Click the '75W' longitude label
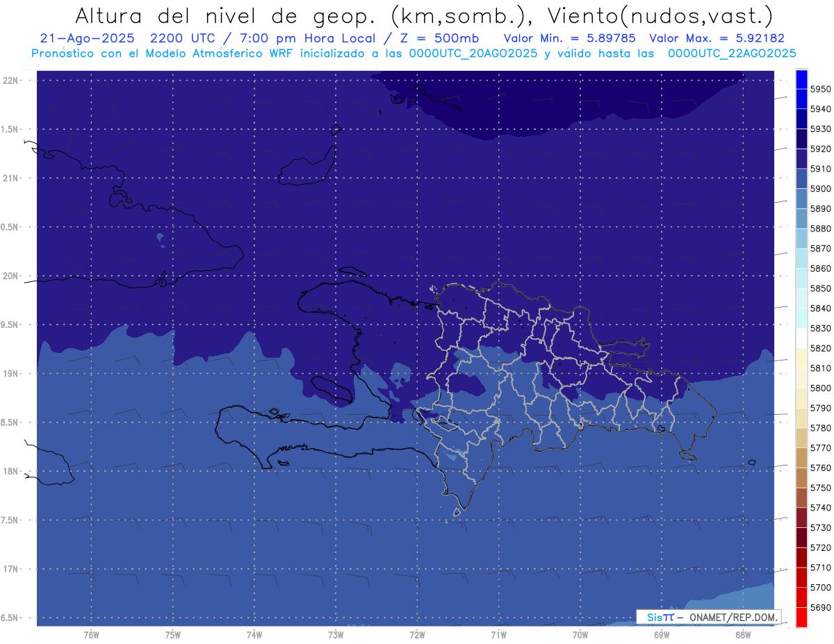The image size is (834, 644). [x=173, y=635]
